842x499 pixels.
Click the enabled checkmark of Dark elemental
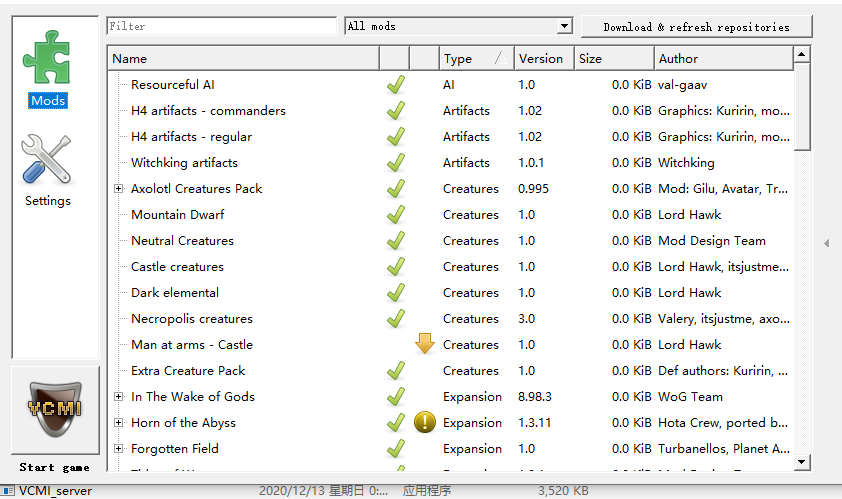[x=395, y=293]
